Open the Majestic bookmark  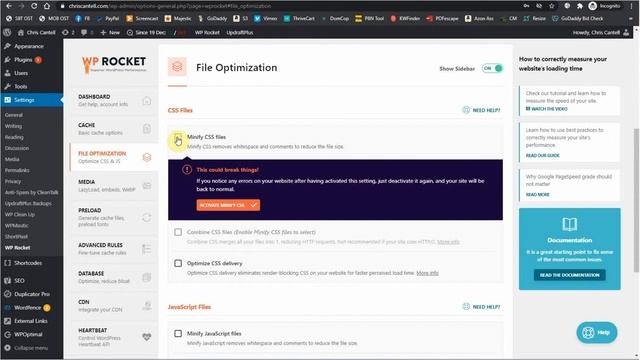tap(178, 18)
